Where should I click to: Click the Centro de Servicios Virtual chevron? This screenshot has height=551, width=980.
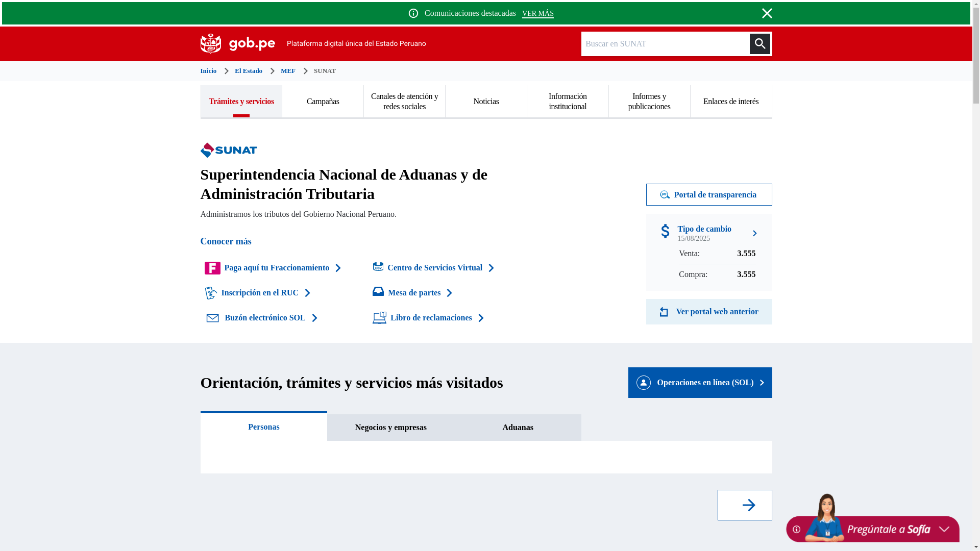491,268
